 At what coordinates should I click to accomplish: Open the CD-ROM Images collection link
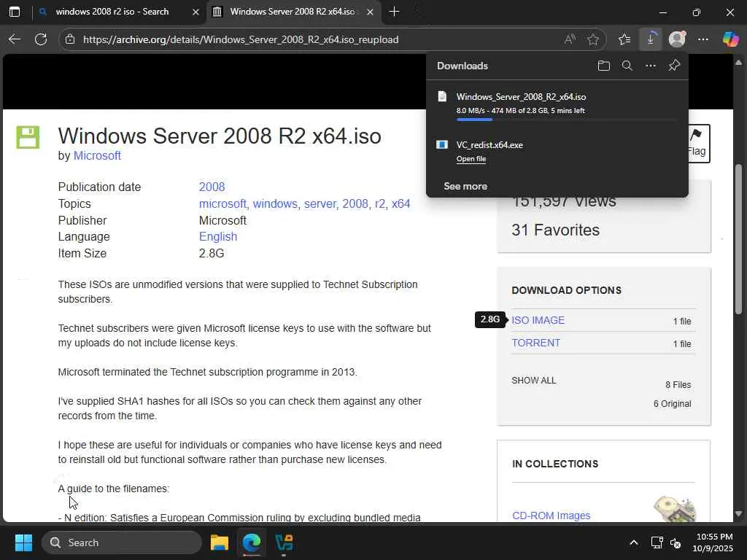pos(551,516)
